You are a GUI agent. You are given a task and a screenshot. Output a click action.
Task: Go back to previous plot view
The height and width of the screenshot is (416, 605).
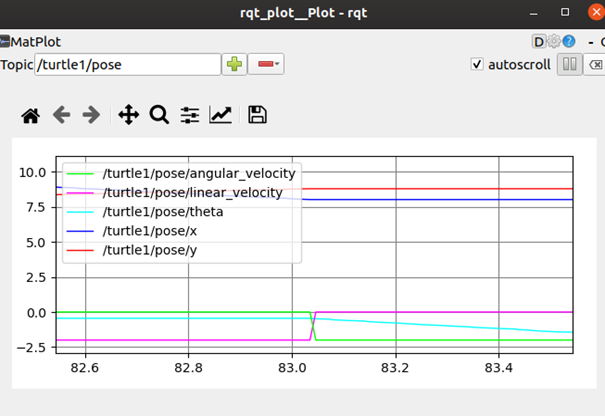tap(61, 115)
